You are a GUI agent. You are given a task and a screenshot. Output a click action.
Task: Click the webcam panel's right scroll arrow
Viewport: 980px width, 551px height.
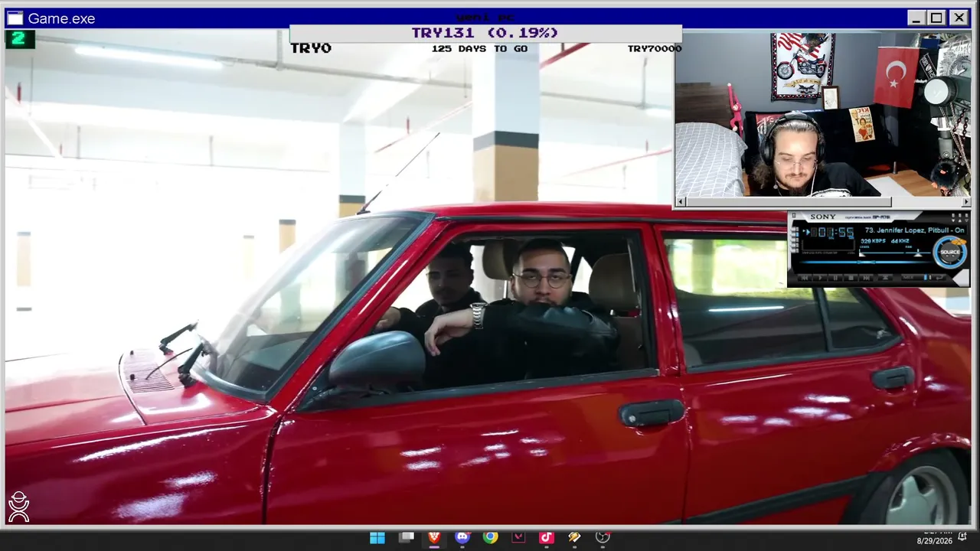pyautogui.click(x=965, y=202)
